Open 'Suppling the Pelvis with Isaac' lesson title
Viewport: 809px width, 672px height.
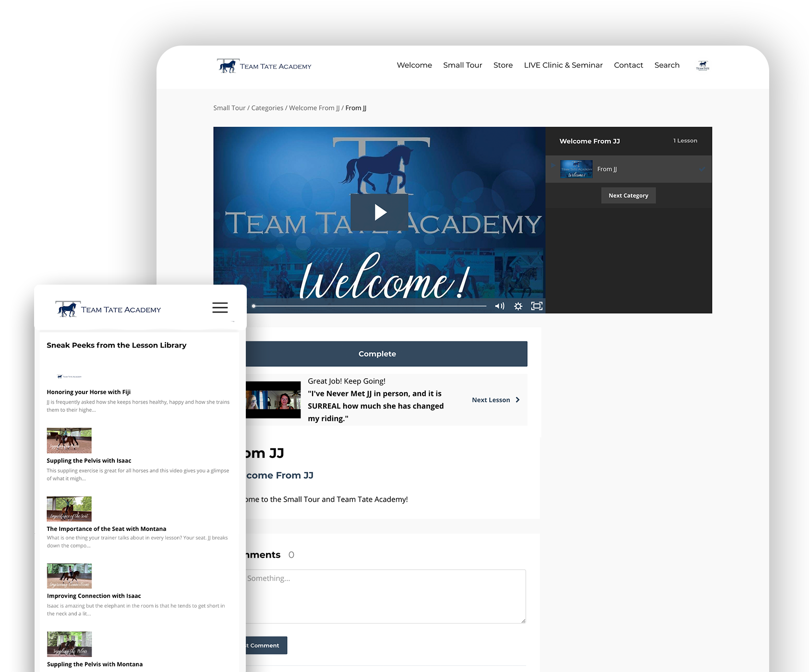[89, 461]
